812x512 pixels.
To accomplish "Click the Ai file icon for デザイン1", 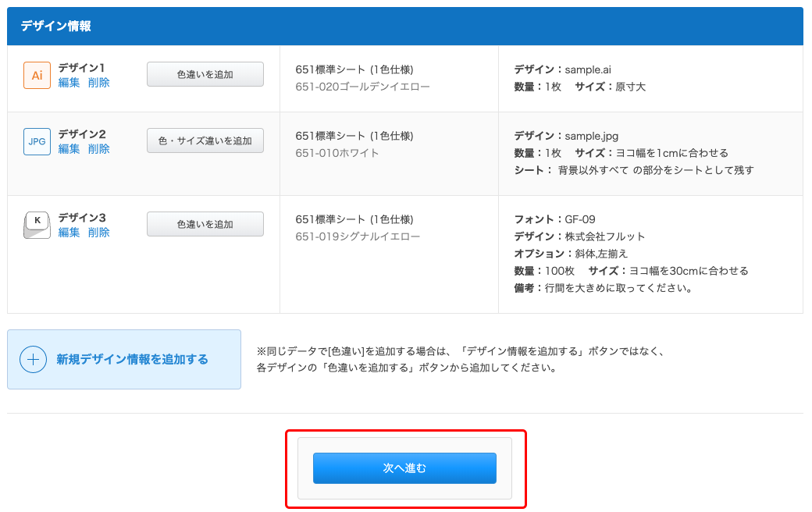I will pyautogui.click(x=35, y=76).
